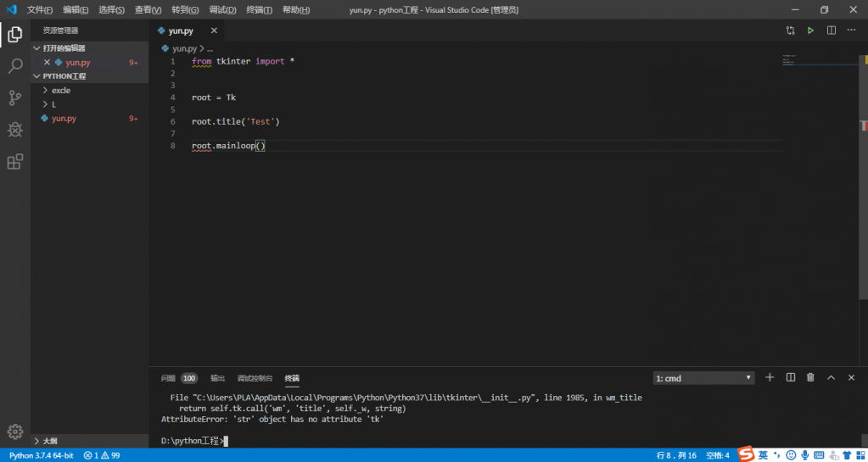Click the editor minimap
The height and width of the screenshot is (462, 868).
820,61
